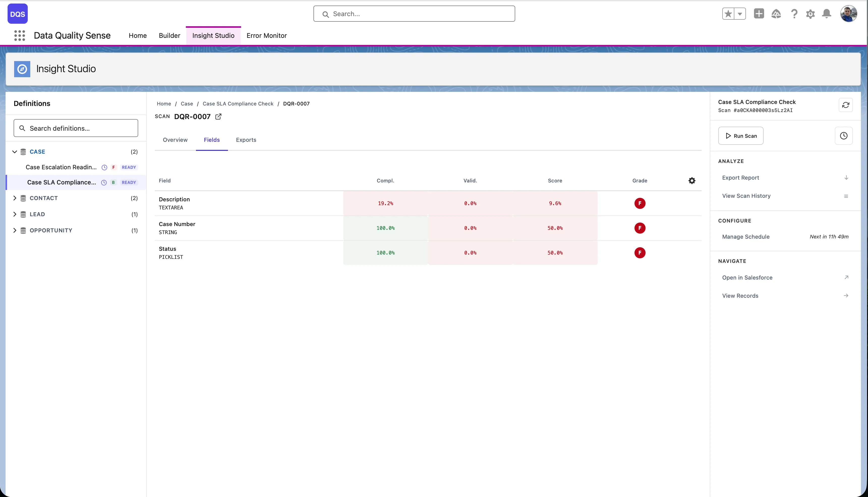
Task: Expand the CONTACT definitions group
Action: click(15, 198)
